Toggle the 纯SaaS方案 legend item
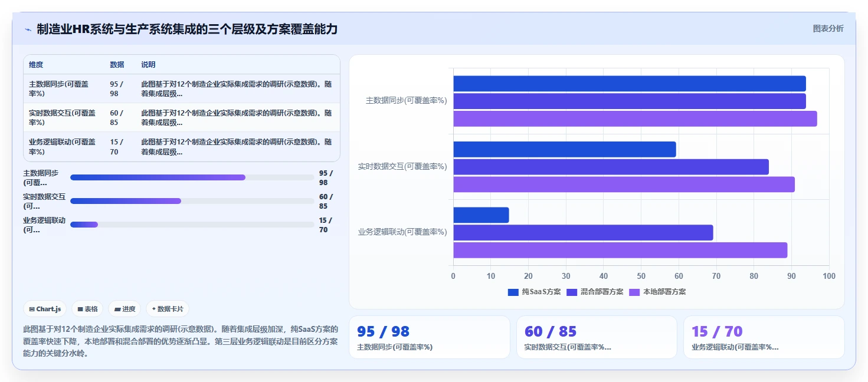Image resolution: width=868 pixels, height=382 pixels. coord(534,292)
